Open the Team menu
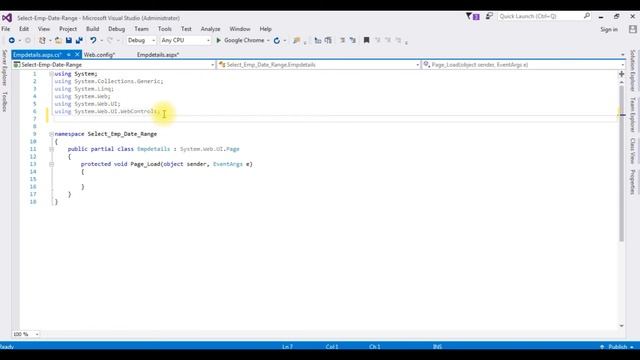Viewport: 640px width, 360px height. [142, 29]
